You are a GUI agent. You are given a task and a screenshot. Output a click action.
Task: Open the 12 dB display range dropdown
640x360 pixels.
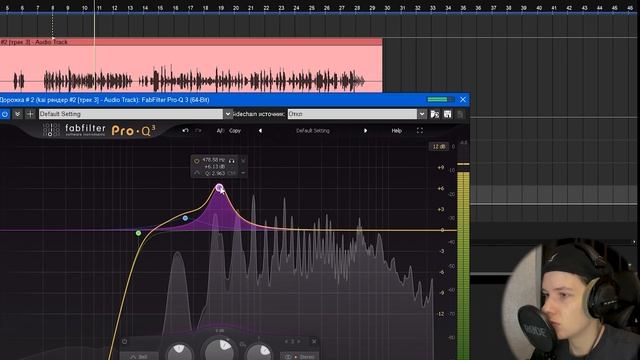(x=439, y=147)
